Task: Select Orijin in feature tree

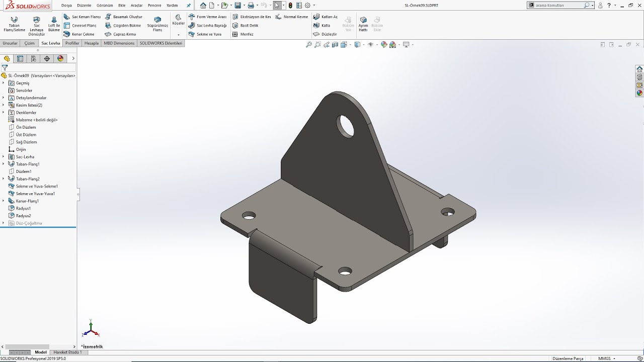Action: 17,149
